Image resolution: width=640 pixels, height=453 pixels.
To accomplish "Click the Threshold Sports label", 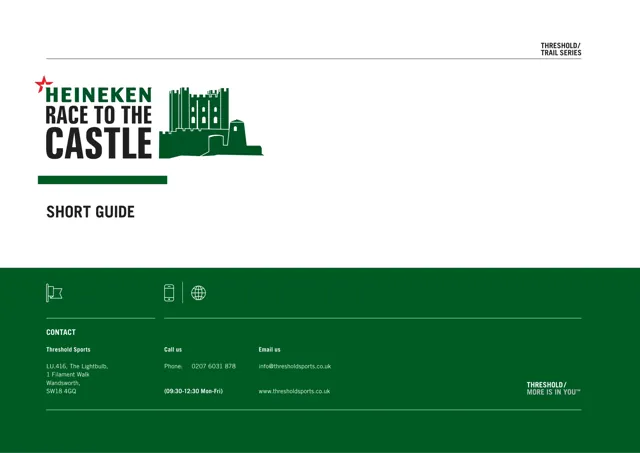I will coord(68,349).
